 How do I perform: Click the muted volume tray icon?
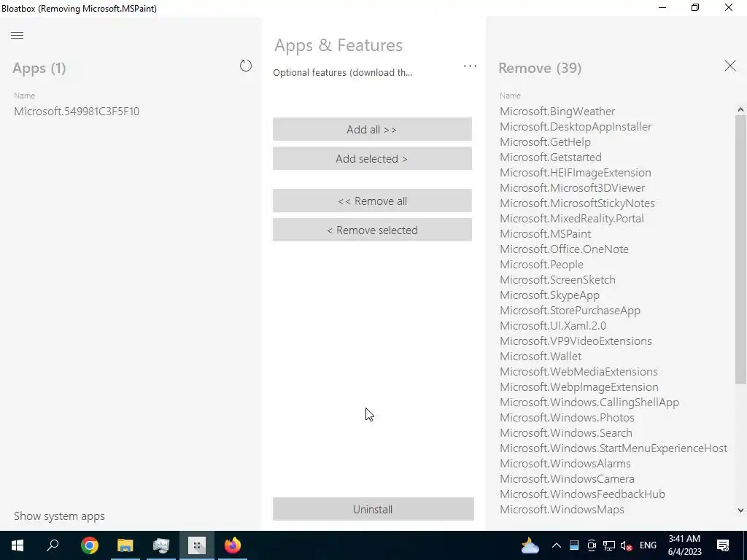[627, 545]
